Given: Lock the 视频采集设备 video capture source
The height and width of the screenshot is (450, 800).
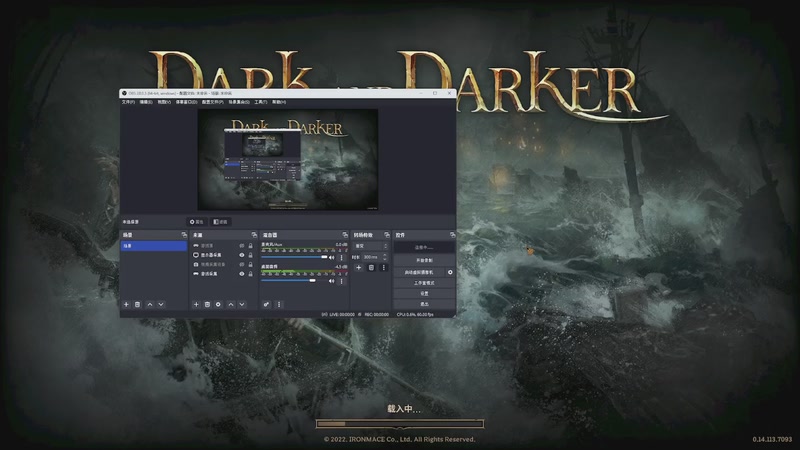Looking at the screenshot, I should [251, 265].
